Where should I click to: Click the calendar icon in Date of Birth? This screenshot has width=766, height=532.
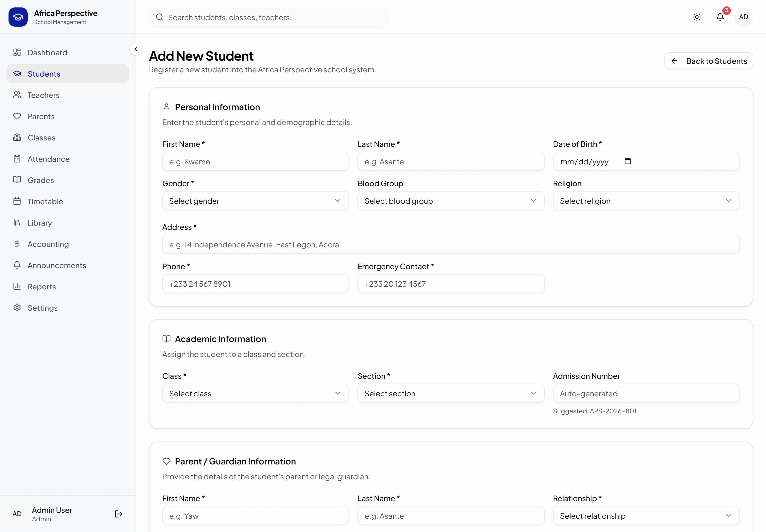pyautogui.click(x=628, y=161)
